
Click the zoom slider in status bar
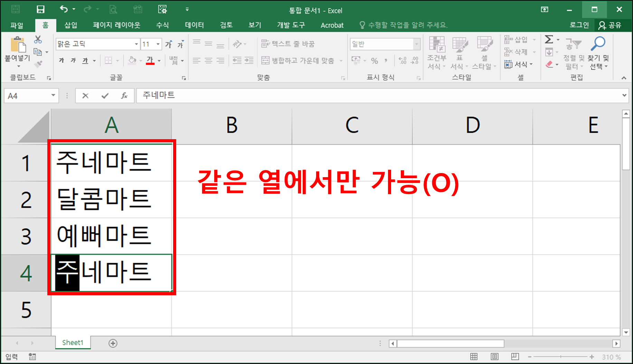click(x=560, y=357)
